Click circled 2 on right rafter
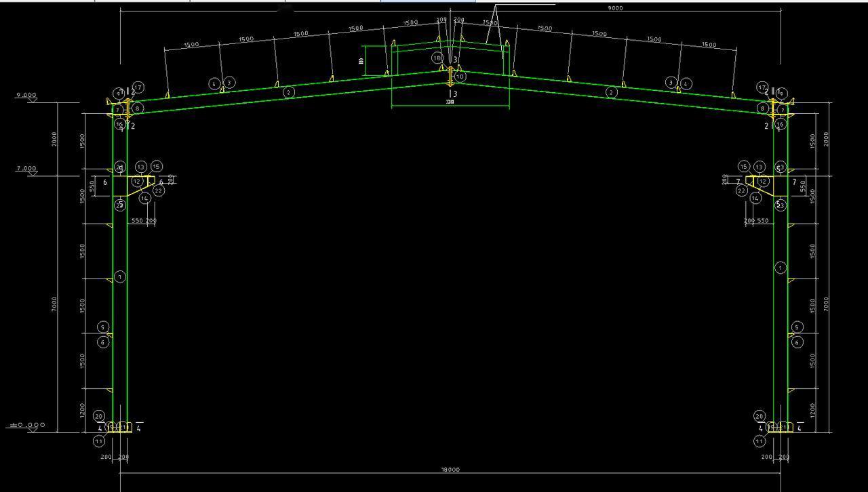 click(x=612, y=92)
